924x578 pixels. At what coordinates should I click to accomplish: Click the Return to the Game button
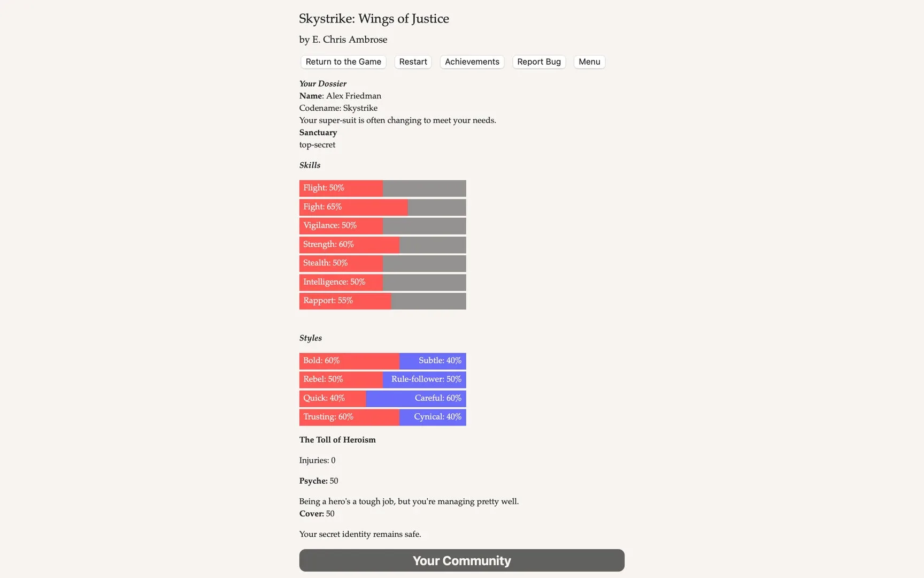pos(343,62)
